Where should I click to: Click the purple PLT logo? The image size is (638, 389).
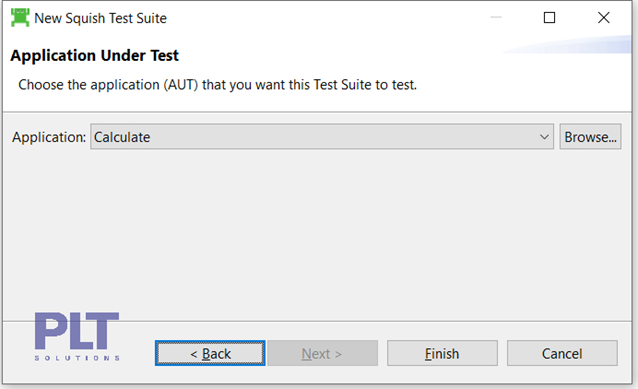[77, 331]
